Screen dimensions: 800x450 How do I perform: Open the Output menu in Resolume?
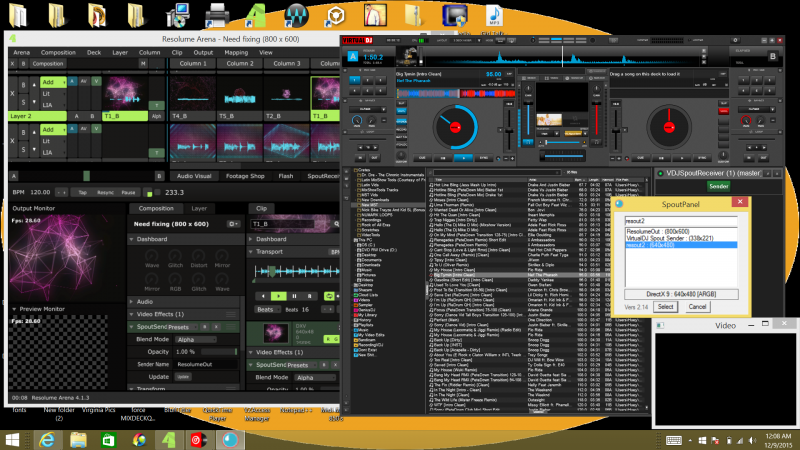(x=203, y=52)
